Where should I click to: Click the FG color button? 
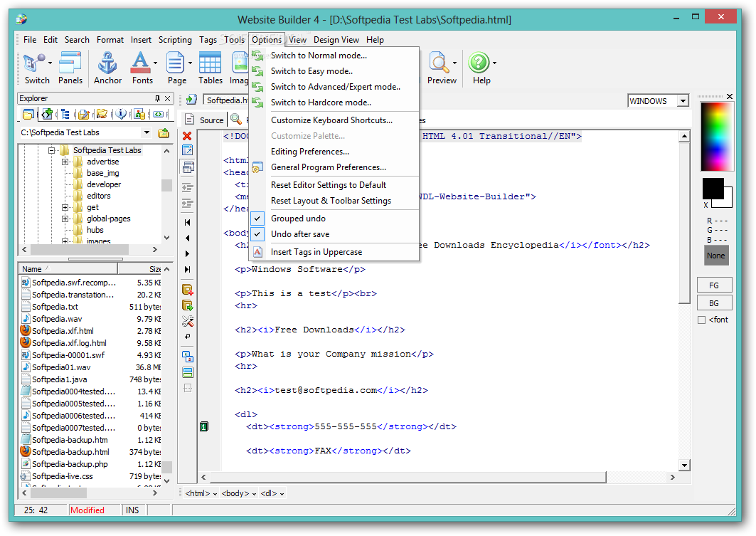714,285
